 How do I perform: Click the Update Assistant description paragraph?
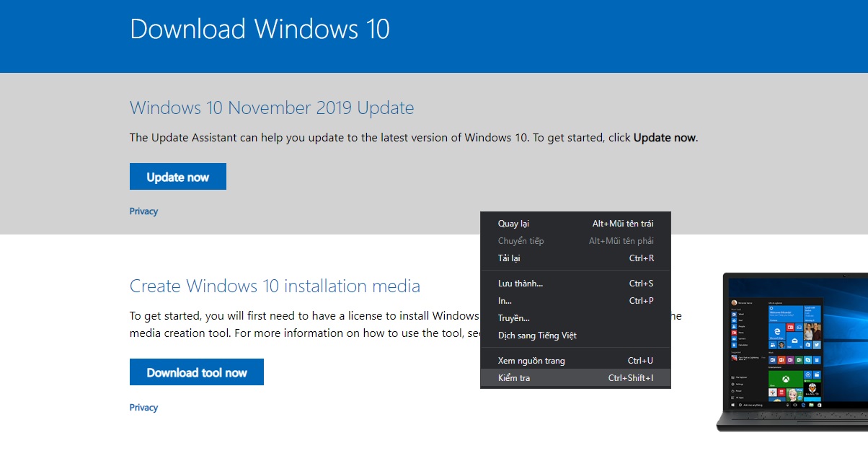point(414,137)
